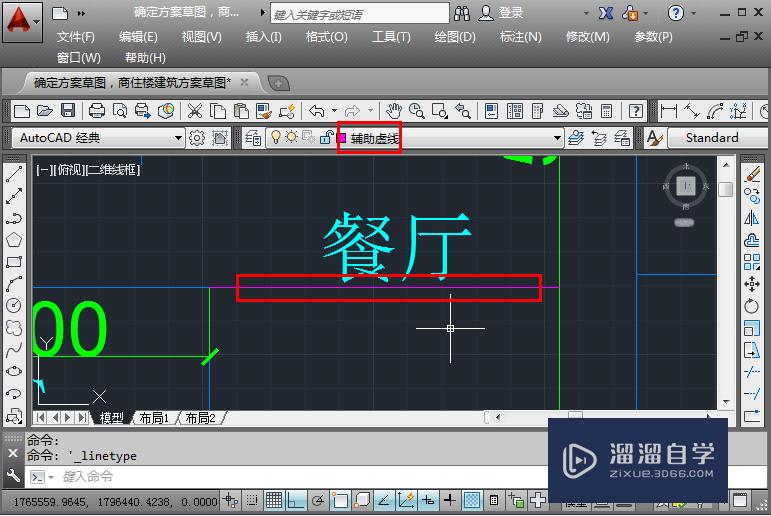The height and width of the screenshot is (516, 771).
Task: Click the new drawing tab plus button
Action: [279, 83]
